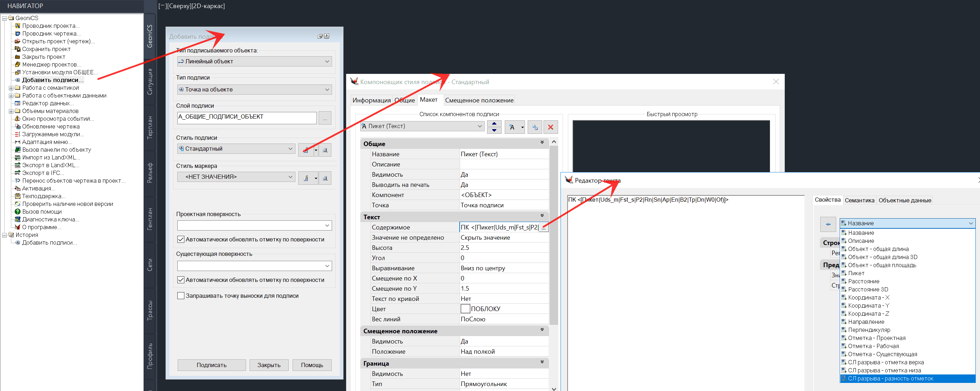Screen dimensions: 980x391
Task: Click add text component A button
Action: pyautogui.click(x=512, y=127)
